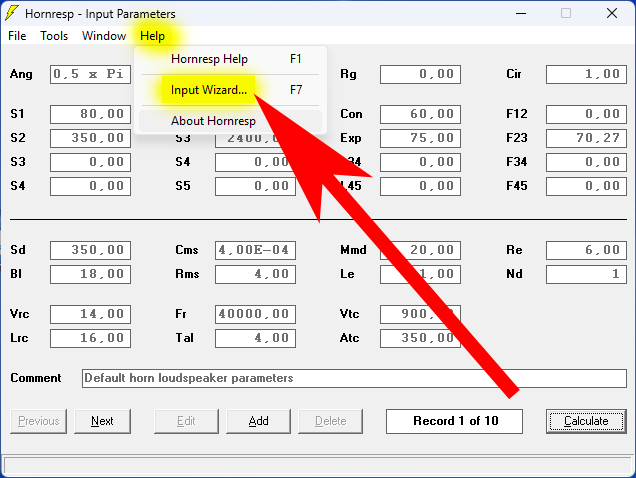Image resolution: width=636 pixels, height=478 pixels.
Task: Click the S3 field showing 2400
Action: click(x=255, y=140)
